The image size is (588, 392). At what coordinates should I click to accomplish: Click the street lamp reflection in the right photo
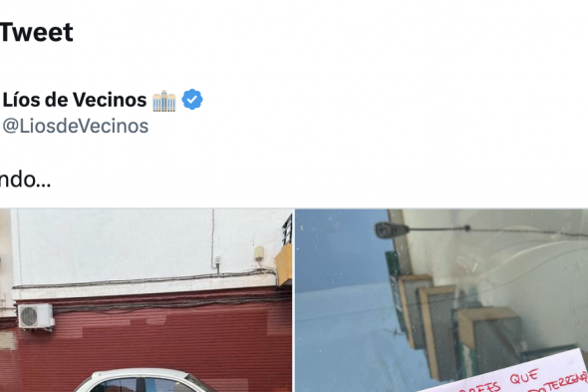(x=392, y=229)
